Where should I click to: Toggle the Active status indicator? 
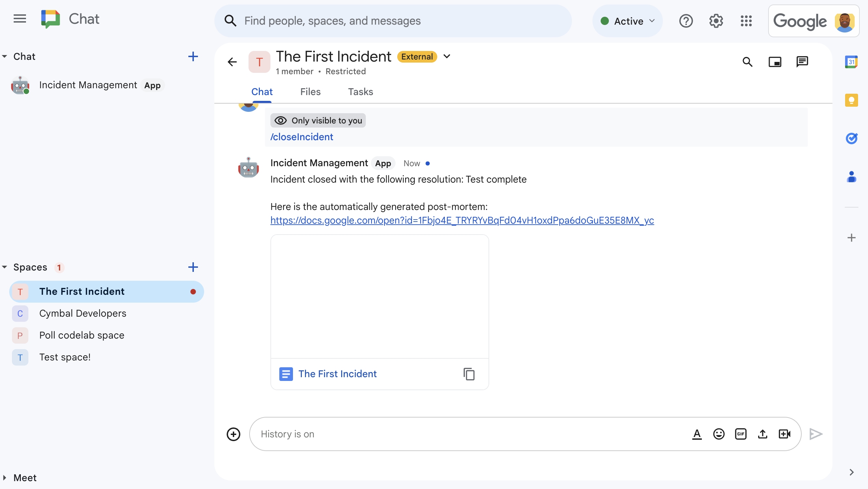click(x=628, y=21)
